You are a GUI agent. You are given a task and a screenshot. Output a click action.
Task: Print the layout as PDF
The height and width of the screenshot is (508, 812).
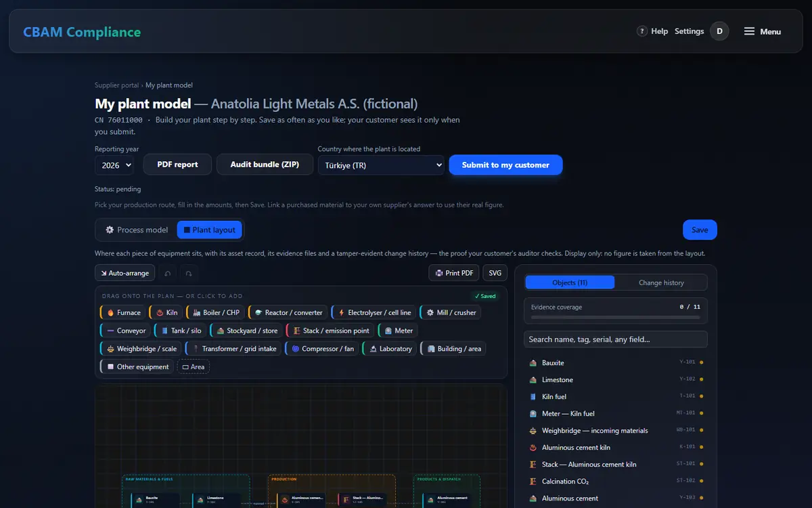click(x=454, y=273)
